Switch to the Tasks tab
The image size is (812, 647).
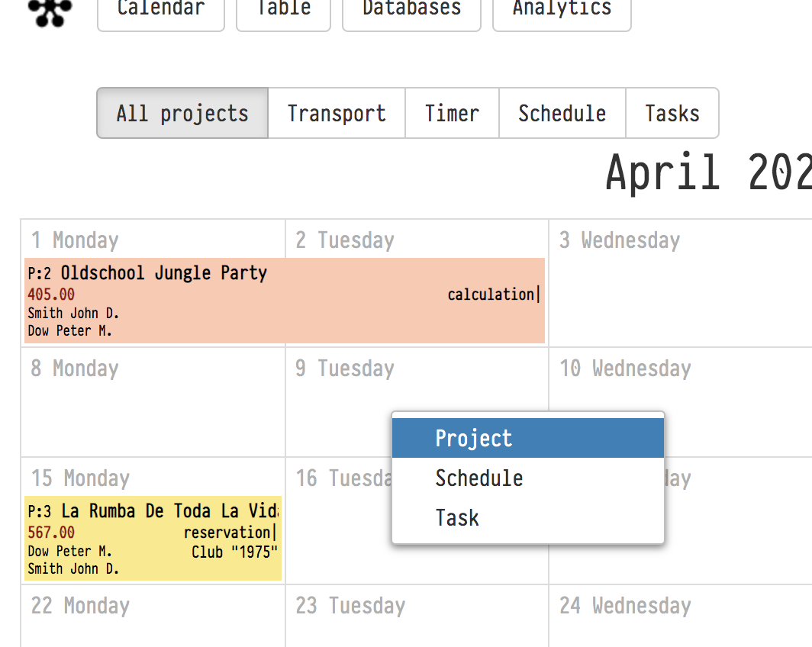coord(672,114)
